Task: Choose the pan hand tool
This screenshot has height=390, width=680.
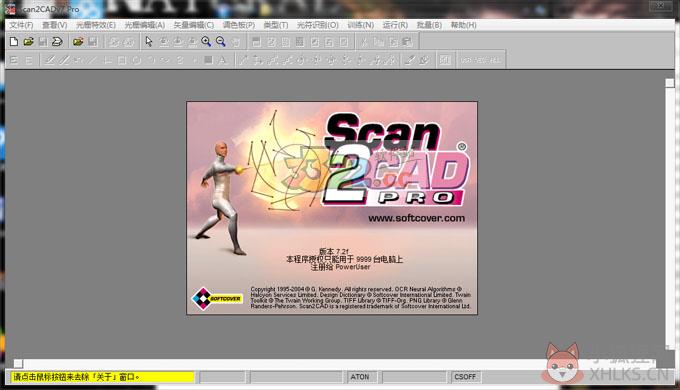Action: point(235,42)
